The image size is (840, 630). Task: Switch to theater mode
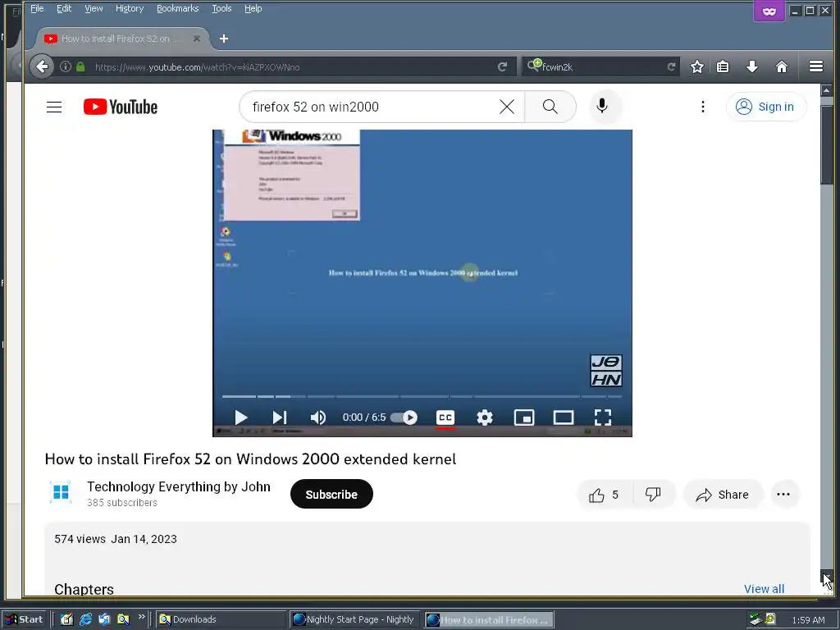click(x=564, y=418)
